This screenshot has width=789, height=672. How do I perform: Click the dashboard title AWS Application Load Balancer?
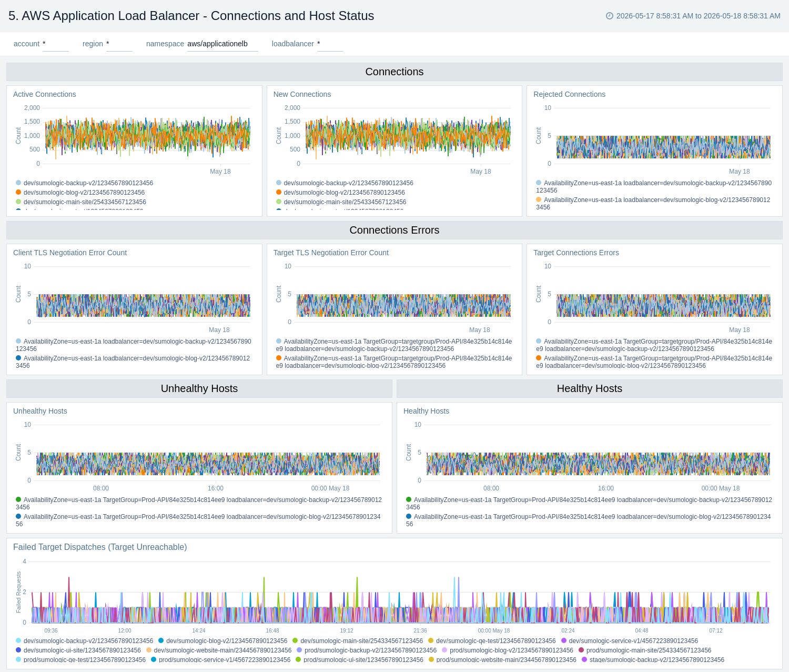click(191, 16)
